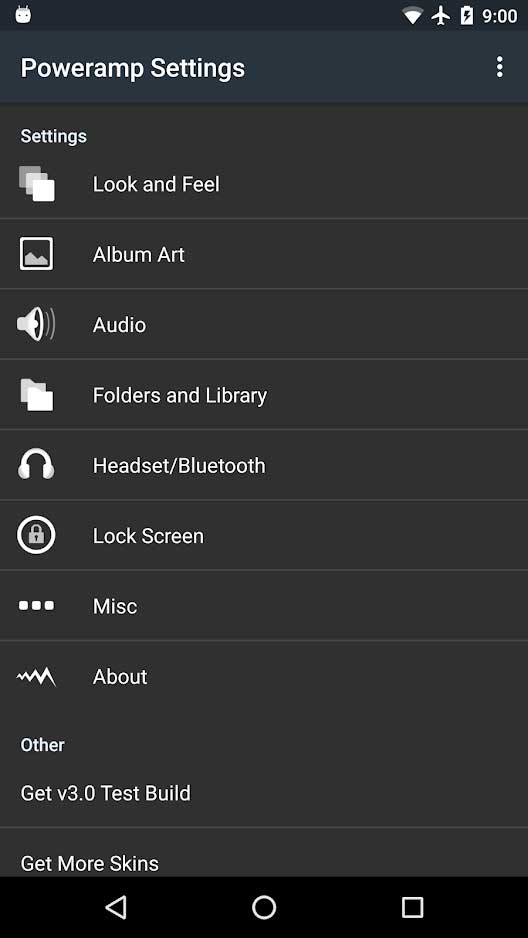Open the Audio settings entry
The image size is (528, 938).
[x=264, y=324]
